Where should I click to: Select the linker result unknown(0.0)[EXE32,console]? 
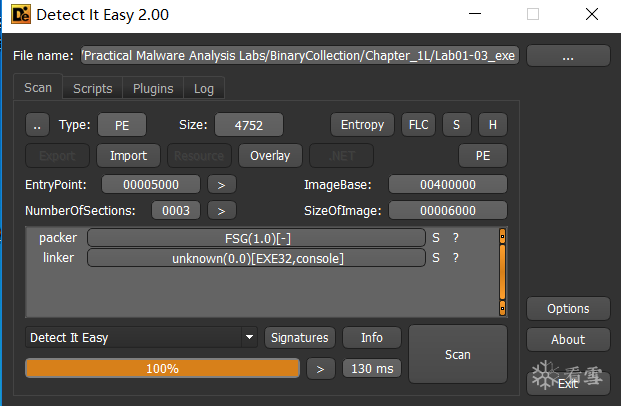point(257,258)
